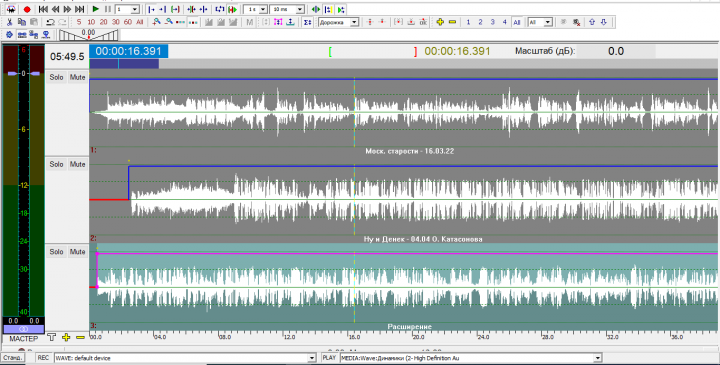Toggle Mute on the Расширение track

[x=78, y=252]
